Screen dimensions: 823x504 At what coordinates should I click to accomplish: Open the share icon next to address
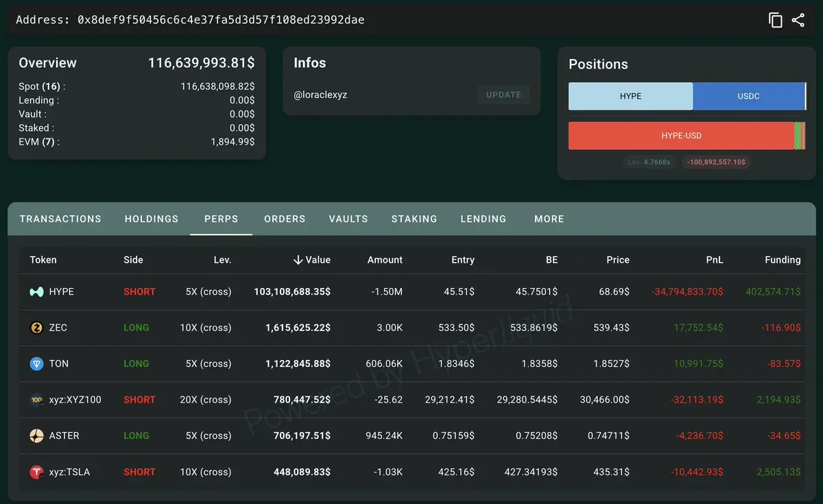pyautogui.click(x=798, y=20)
